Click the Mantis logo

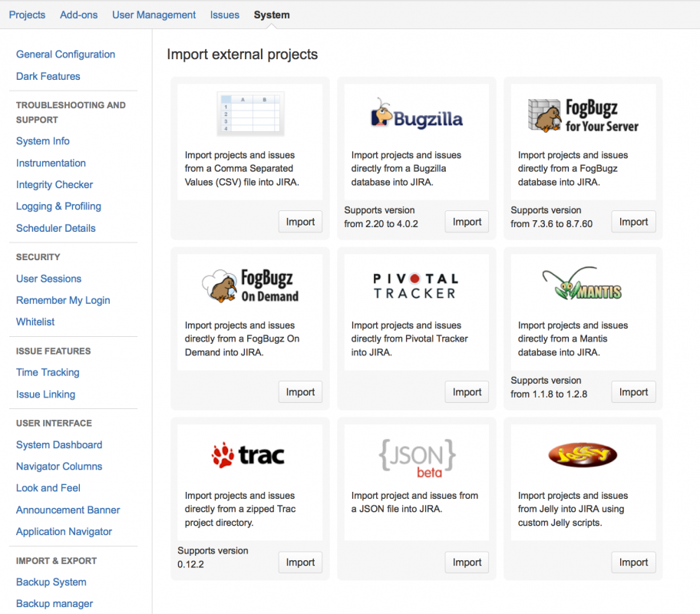pyautogui.click(x=583, y=285)
